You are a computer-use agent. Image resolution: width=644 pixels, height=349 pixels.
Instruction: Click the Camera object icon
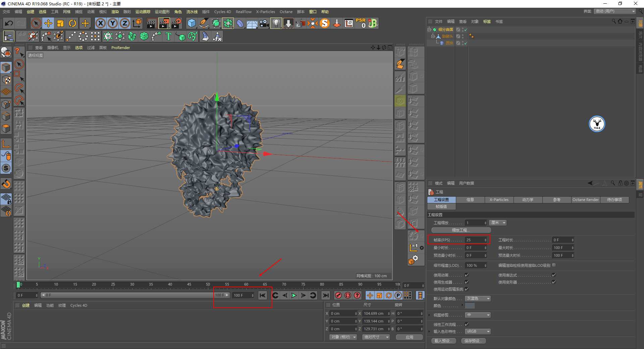pos(264,23)
